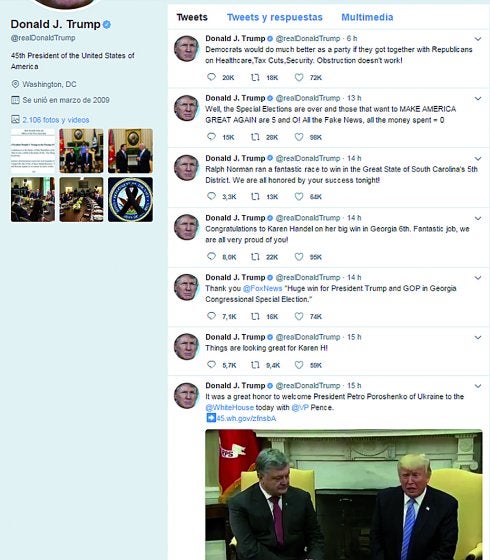Open the 2.106 fotos y videos link

[56, 120]
